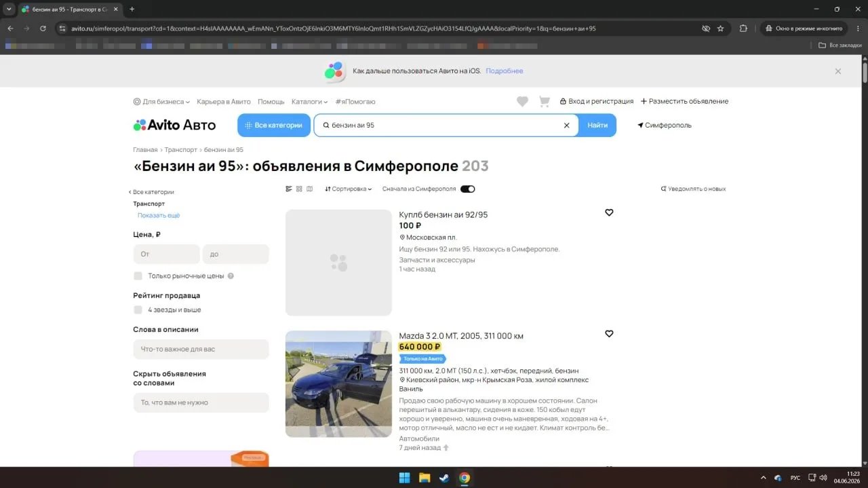Show hidden tray icons chevron

[764, 478]
